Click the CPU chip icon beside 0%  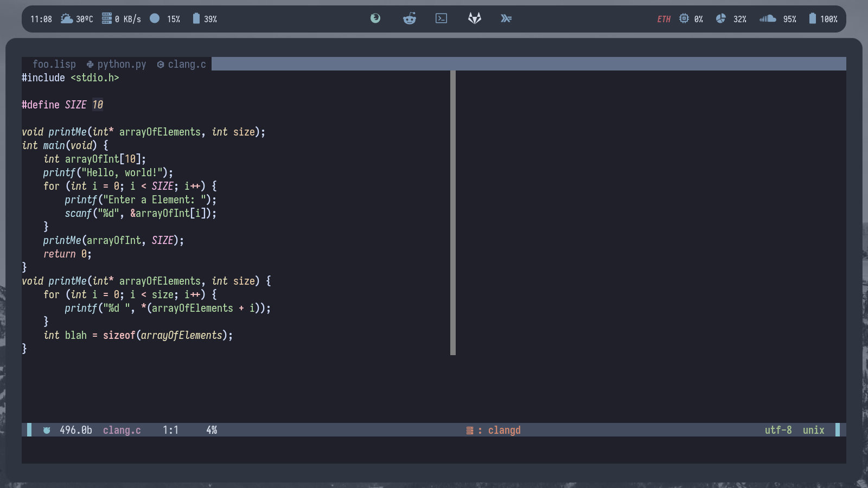684,18
